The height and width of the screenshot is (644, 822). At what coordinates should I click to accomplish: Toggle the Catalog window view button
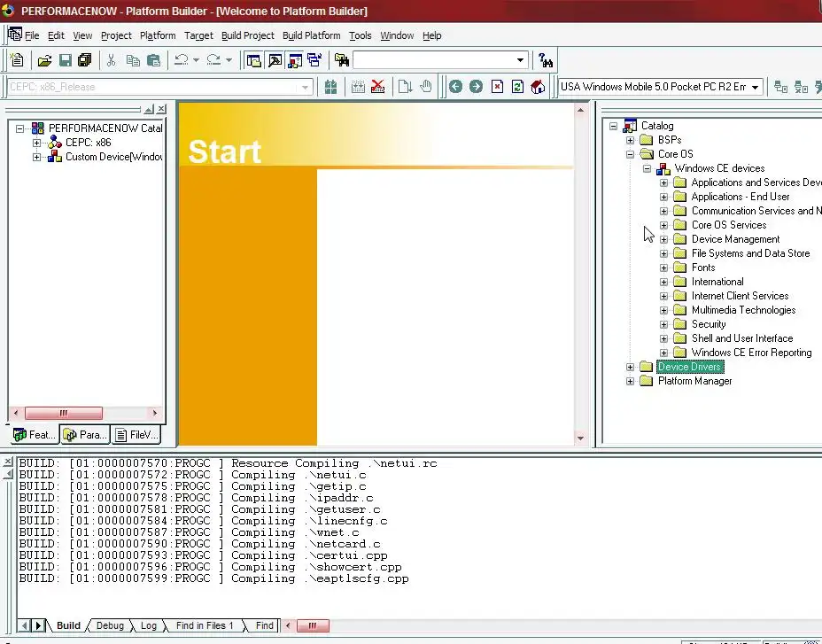[295, 60]
